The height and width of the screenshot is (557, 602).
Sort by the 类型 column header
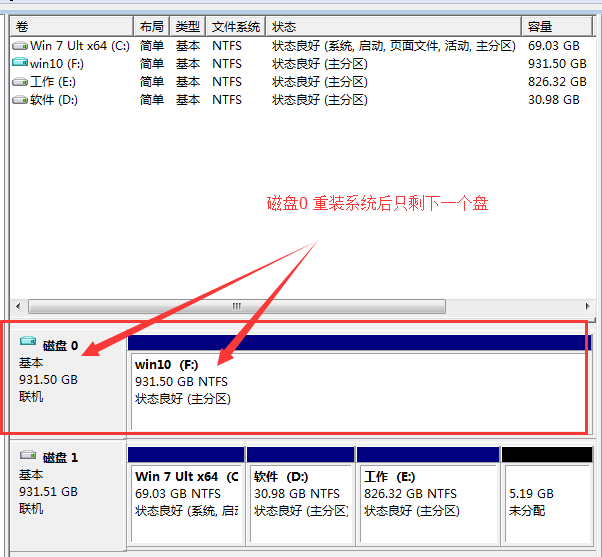click(188, 26)
